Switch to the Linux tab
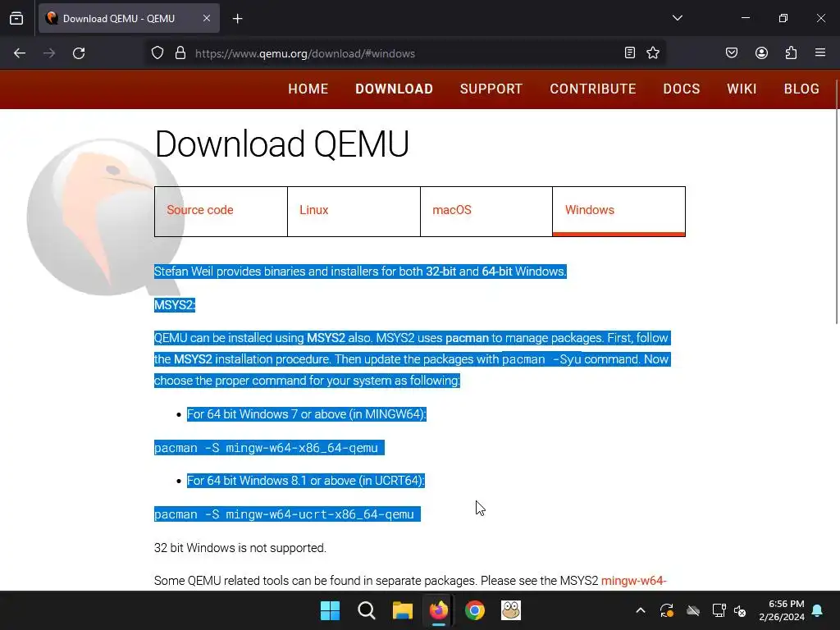Image resolution: width=840 pixels, height=630 pixels. pyautogui.click(x=354, y=211)
